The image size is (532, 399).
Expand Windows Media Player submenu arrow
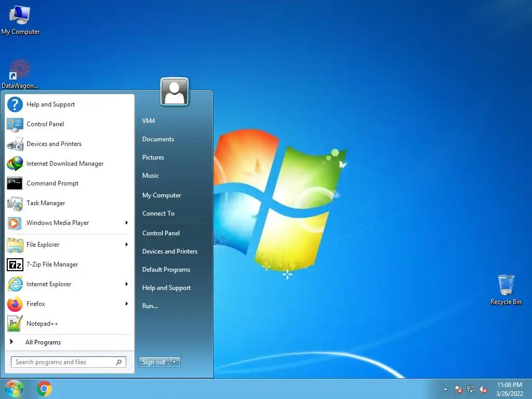pyautogui.click(x=127, y=222)
